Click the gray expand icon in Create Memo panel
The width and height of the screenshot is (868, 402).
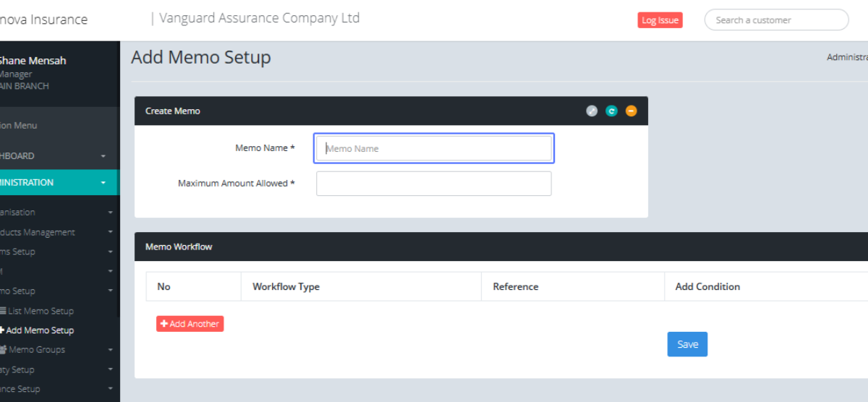[x=592, y=111]
